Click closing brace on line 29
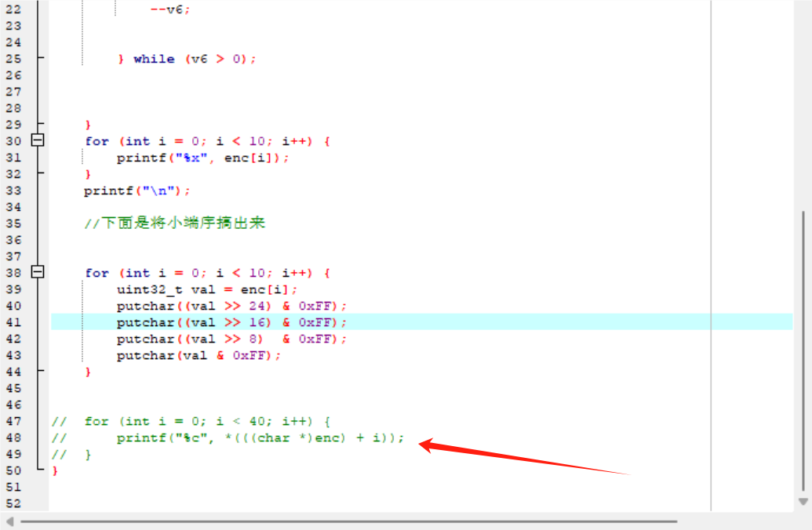 click(88, 125)
